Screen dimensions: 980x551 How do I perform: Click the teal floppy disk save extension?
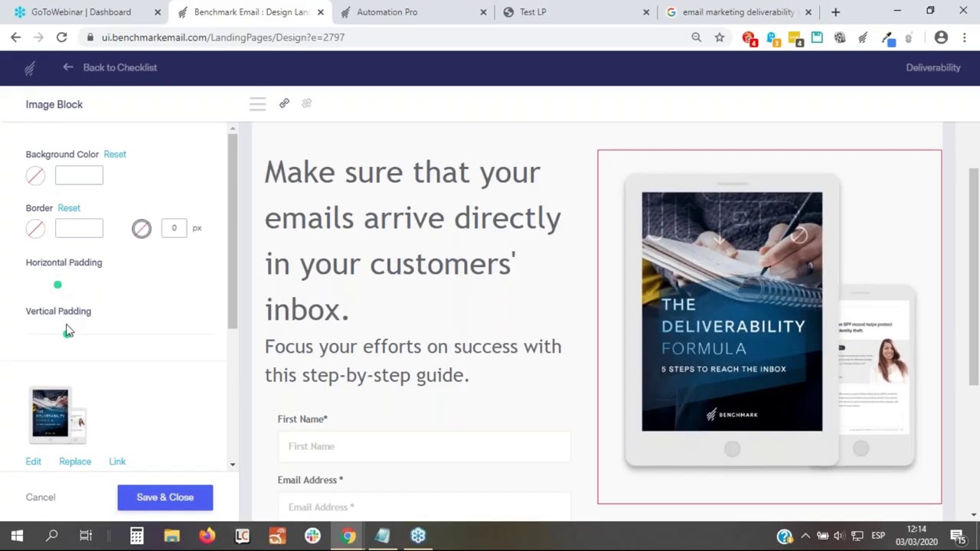(817, 37)
